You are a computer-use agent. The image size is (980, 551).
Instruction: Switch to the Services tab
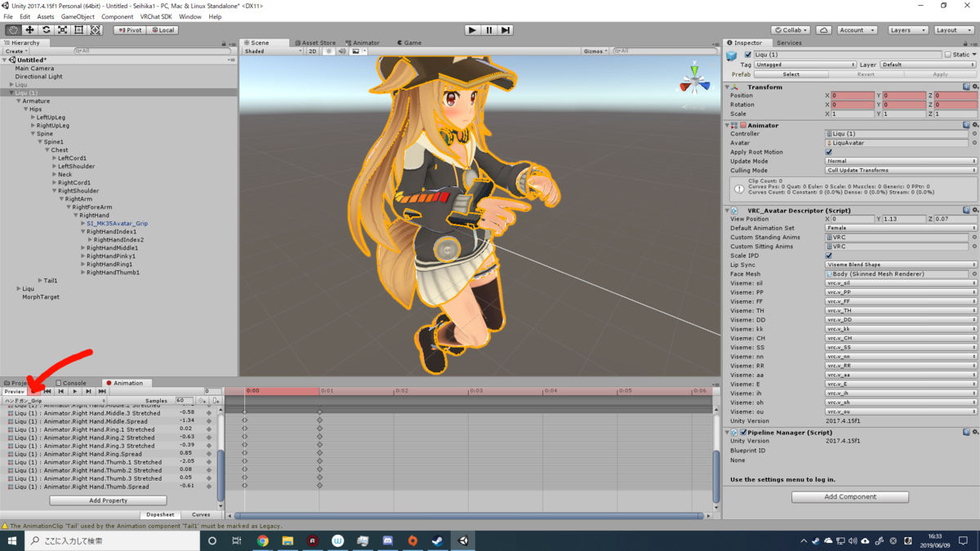tap(789, 42)
